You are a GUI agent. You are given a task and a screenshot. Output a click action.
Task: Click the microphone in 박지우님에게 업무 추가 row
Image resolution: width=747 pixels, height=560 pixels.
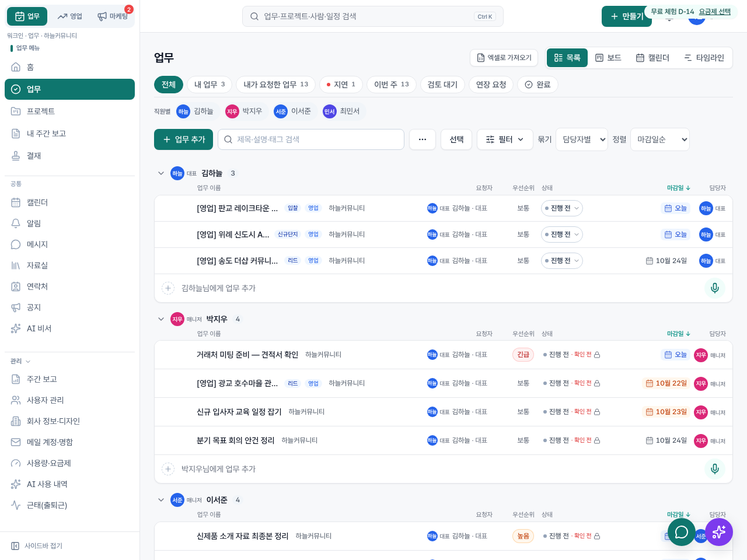(x=715, y=469)
